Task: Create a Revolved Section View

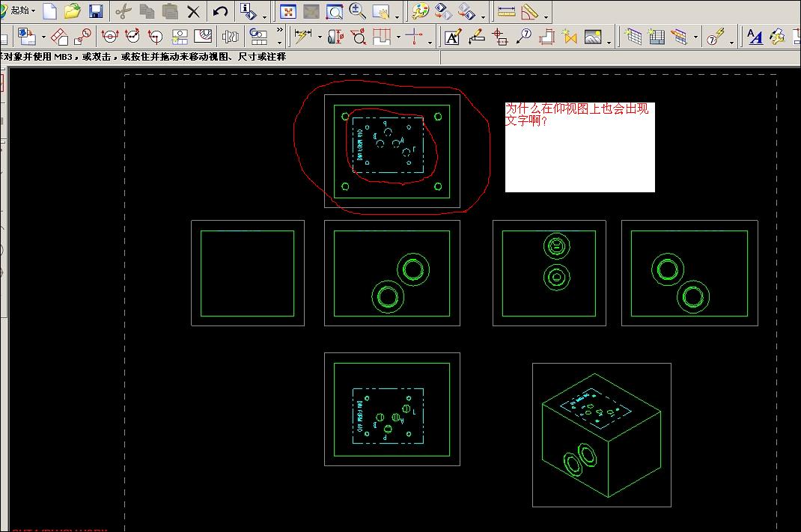Action: click(x=155, y=36)
